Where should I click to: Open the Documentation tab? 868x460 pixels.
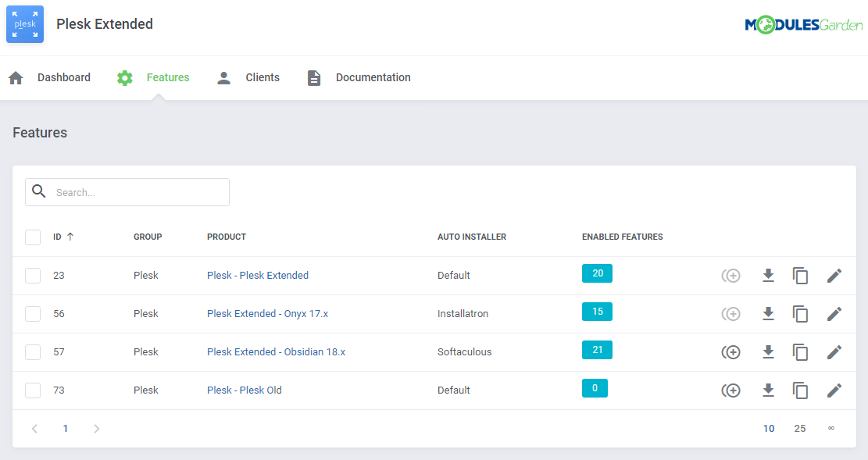pyautogui.click(x=373, y=77)
